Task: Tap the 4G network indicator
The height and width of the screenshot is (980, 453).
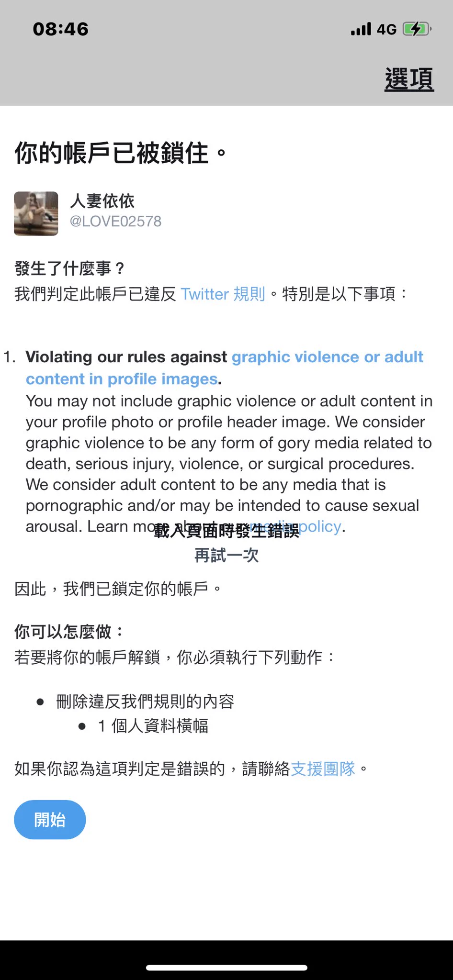Action: [x=387, y=30]
